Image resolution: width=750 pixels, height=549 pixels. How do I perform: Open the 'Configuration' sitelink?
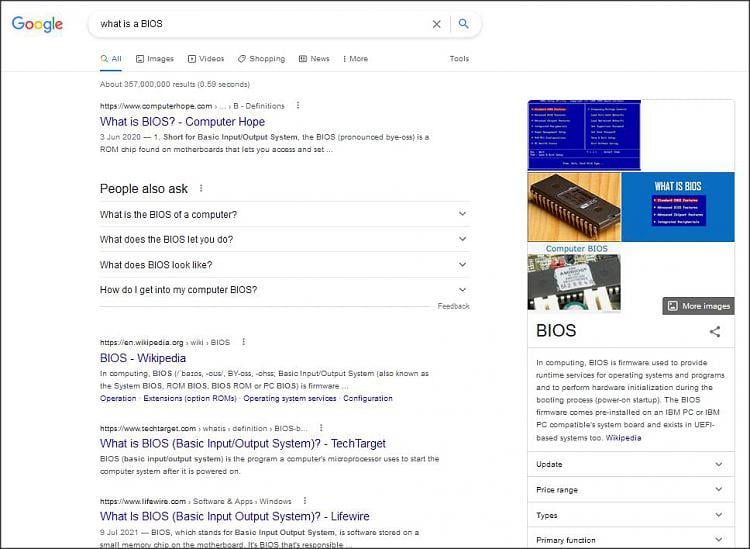tap(367, 398)
